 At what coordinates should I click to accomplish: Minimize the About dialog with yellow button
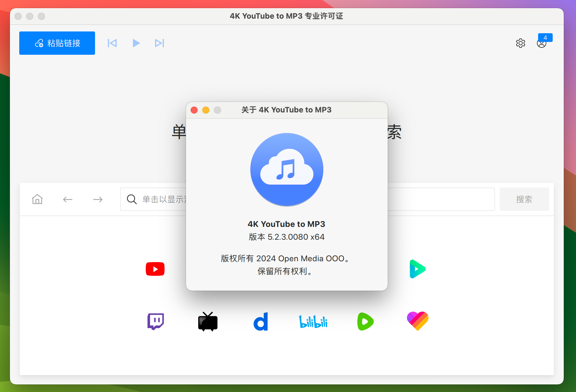(x=206, y=110)
